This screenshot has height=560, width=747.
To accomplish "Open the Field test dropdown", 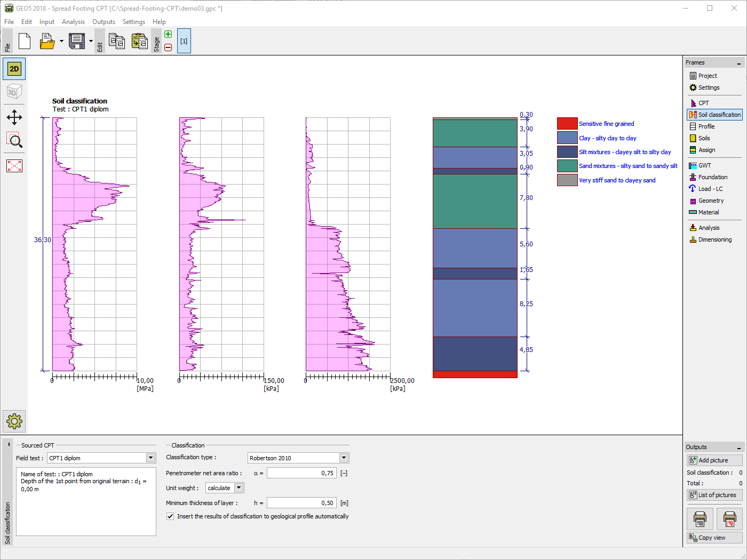I will 150,458.
